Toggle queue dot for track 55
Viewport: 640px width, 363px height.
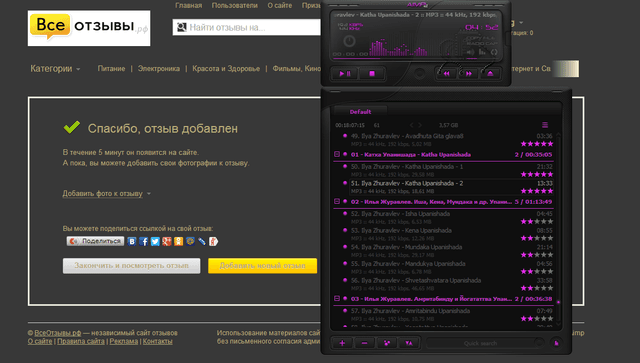(345, 263)
